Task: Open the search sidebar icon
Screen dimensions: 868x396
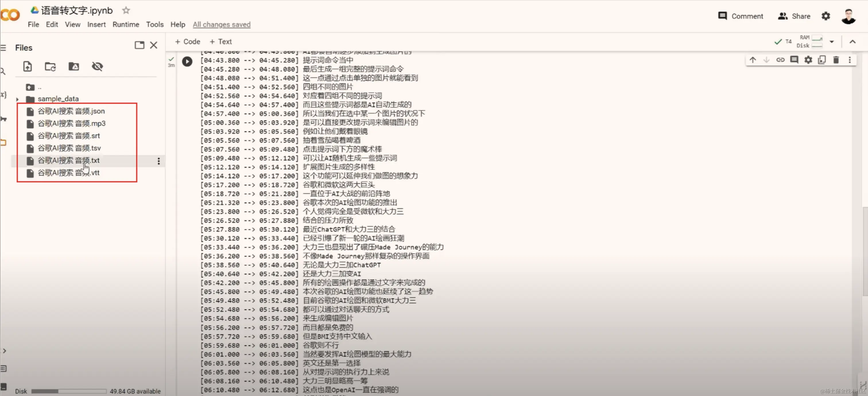Action: tap(3, 71)
